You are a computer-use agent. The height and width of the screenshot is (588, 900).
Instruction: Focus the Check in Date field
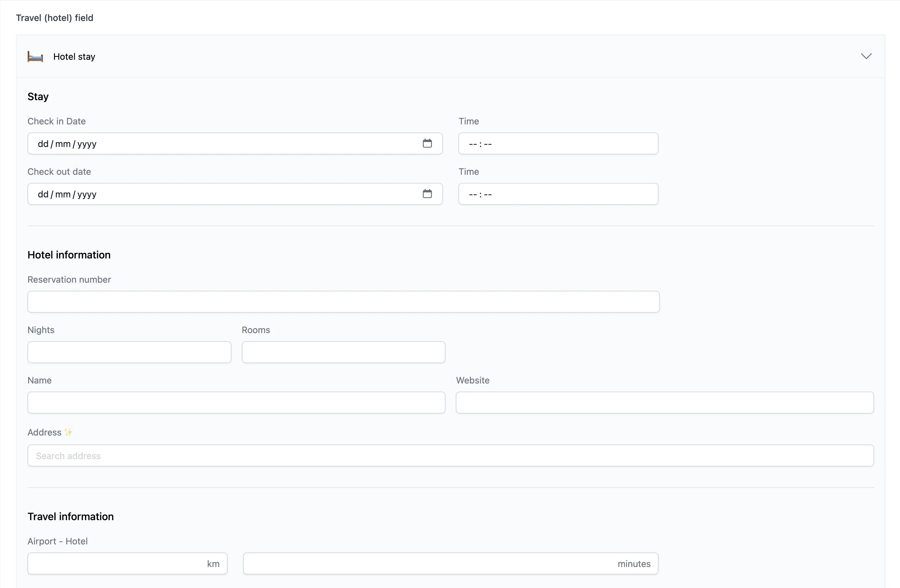(x=219, y=143)
